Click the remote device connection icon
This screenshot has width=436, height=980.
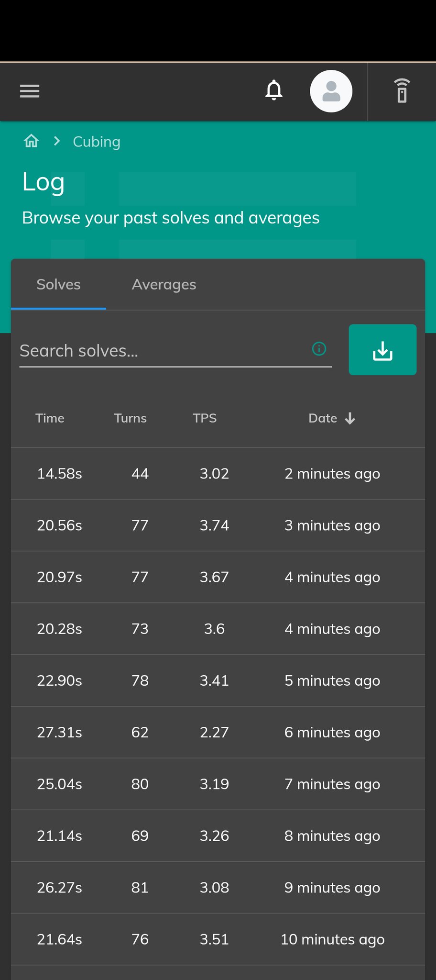(x=402, y=91)
